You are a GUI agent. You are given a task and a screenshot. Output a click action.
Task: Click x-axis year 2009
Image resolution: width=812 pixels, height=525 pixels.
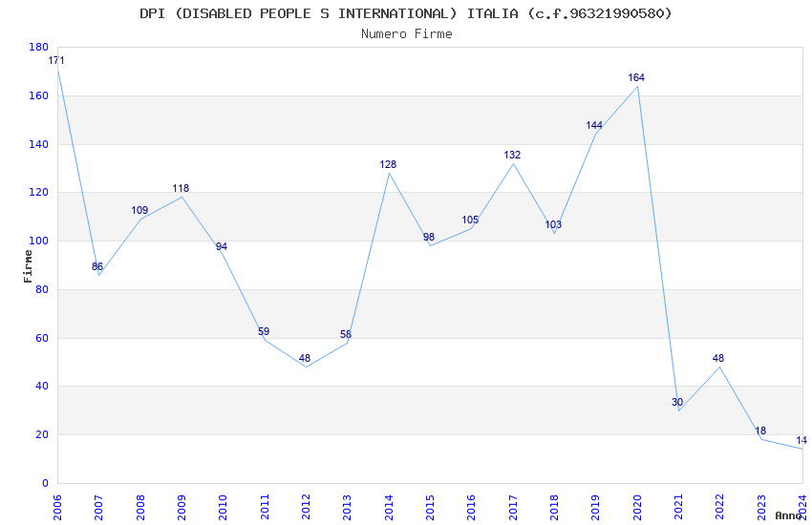click(x=182, y=508)
